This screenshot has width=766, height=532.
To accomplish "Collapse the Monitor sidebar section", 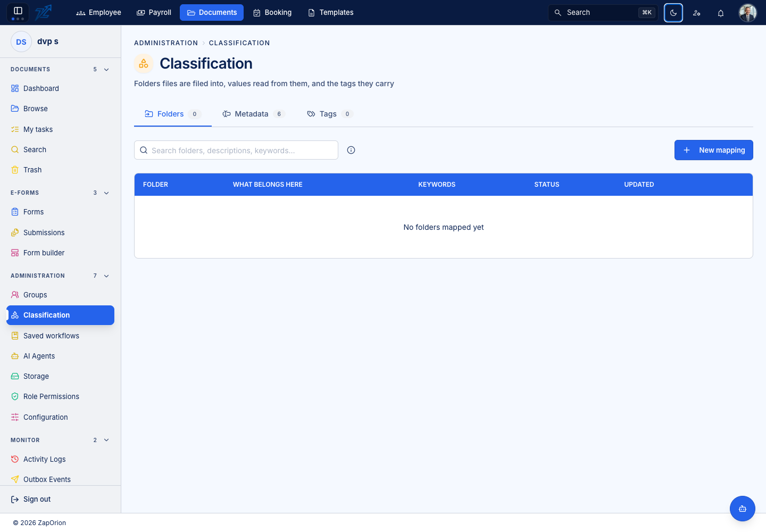I will [106, 440].
